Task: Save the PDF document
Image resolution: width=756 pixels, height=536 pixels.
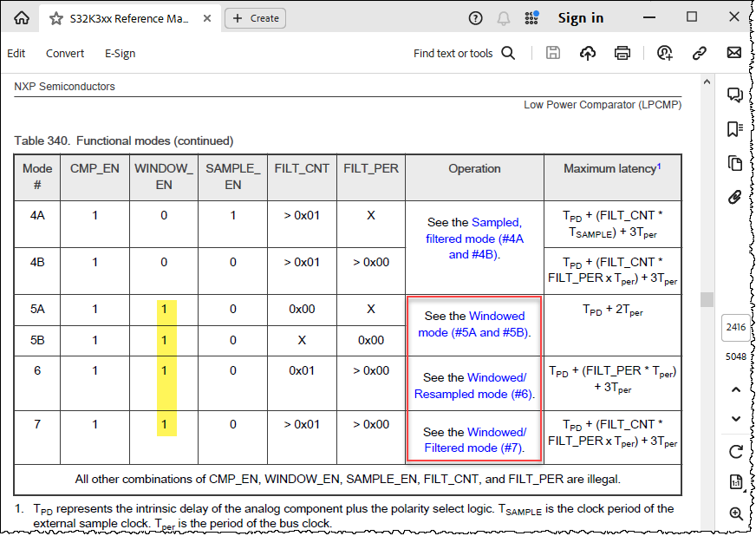Action: click(553, 53)
